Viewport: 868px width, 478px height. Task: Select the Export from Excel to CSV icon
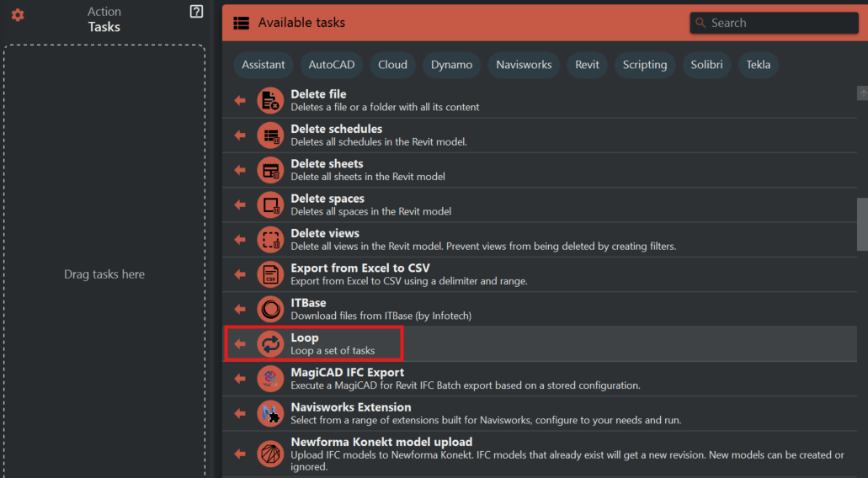(x=270, y=274)
